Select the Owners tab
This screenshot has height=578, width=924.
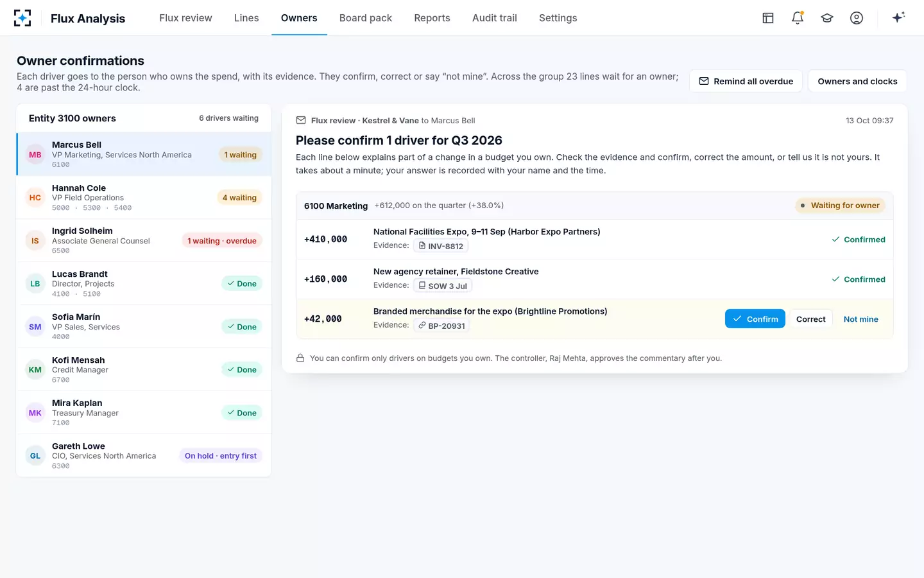pos(299,18)
